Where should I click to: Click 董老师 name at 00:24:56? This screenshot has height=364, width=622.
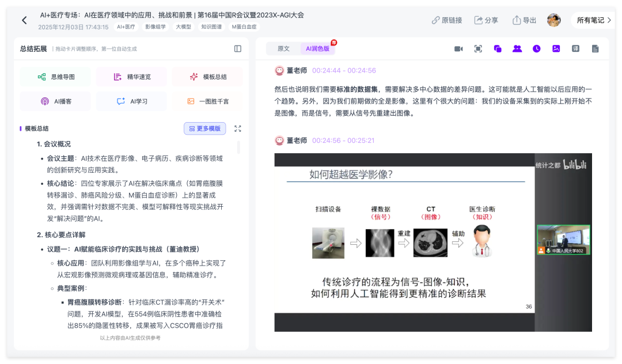click(297, 141)
